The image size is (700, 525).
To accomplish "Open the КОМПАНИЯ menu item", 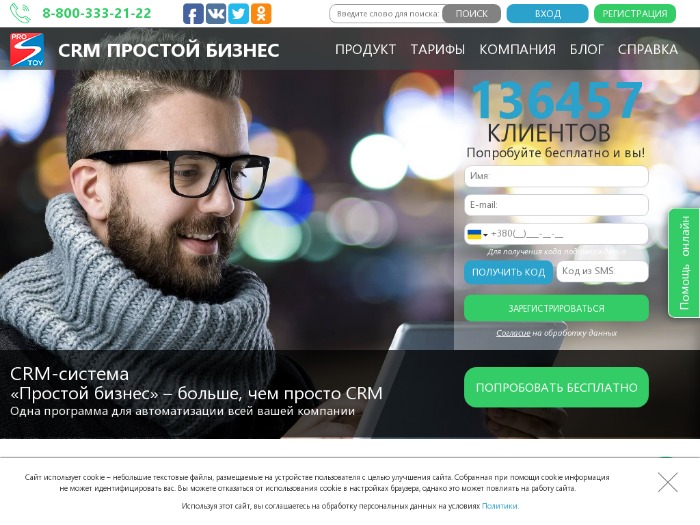I will coord(517,49).
